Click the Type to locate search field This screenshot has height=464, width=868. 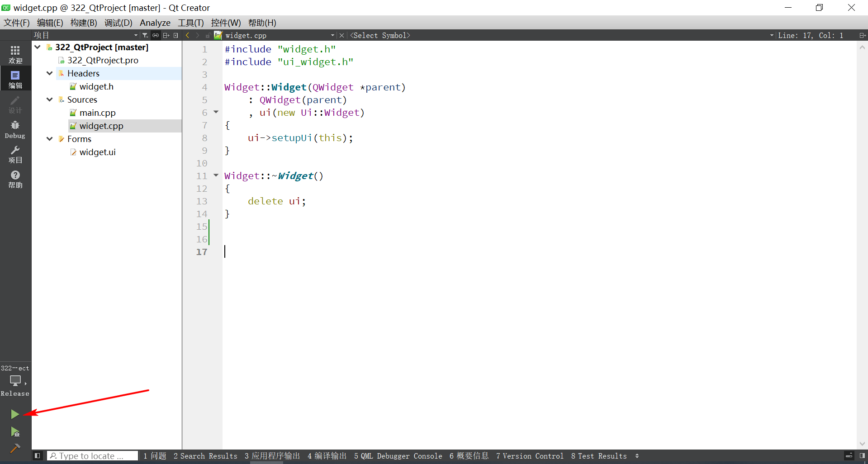coord(93,456)
